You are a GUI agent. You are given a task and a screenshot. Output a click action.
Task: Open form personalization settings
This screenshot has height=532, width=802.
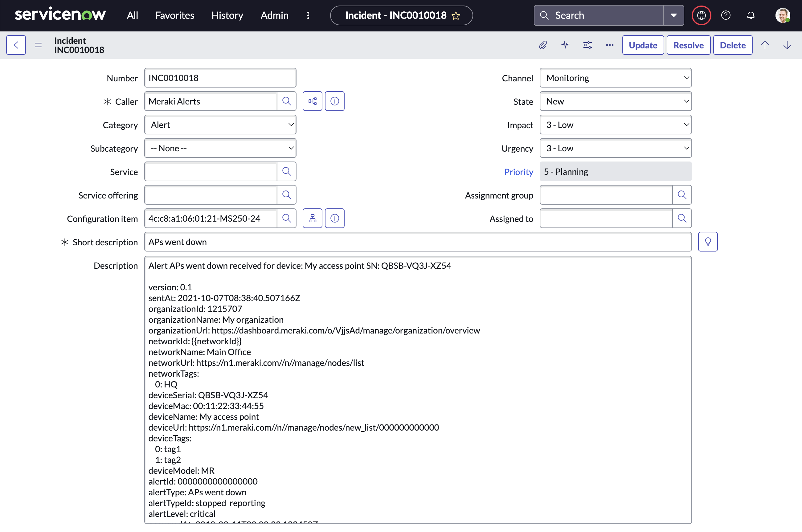pyautogui.click(x=587, y=45)
